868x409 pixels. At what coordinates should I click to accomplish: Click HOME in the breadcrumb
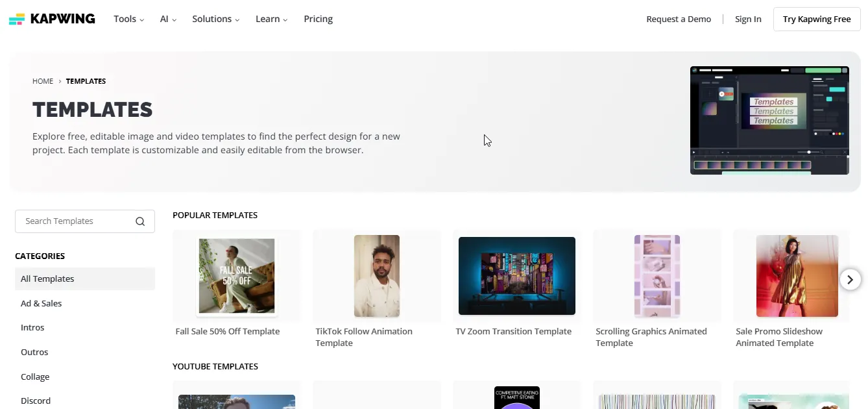click(x=43, y=81)
